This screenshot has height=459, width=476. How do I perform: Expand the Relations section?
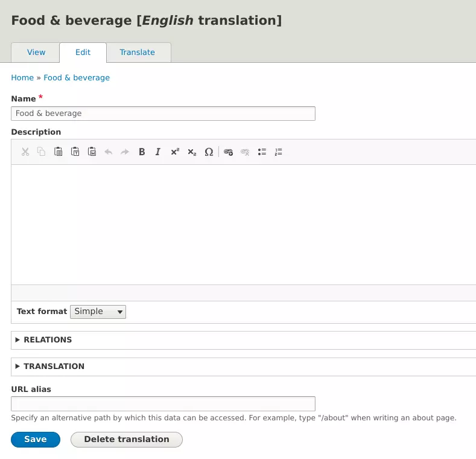pos(47,340)
